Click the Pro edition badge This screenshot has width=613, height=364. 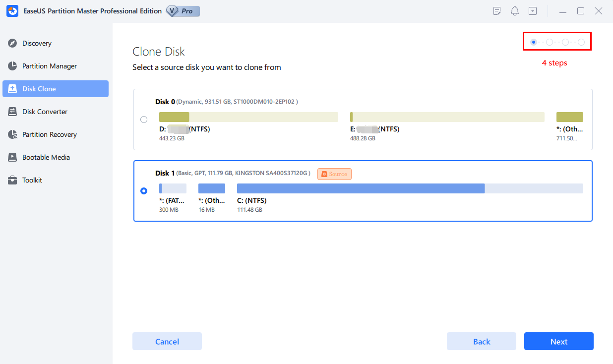point(183,11)
